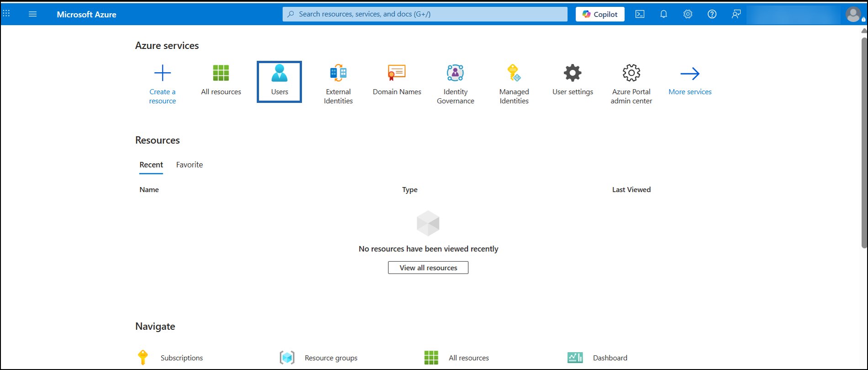Open the app launcher waffle icon

(x=6, y=14)
